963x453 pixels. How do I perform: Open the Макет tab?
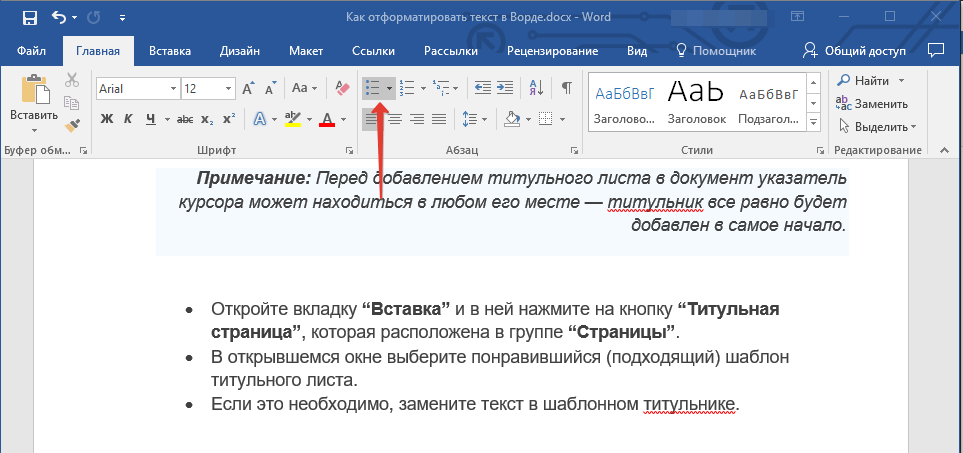306,51
